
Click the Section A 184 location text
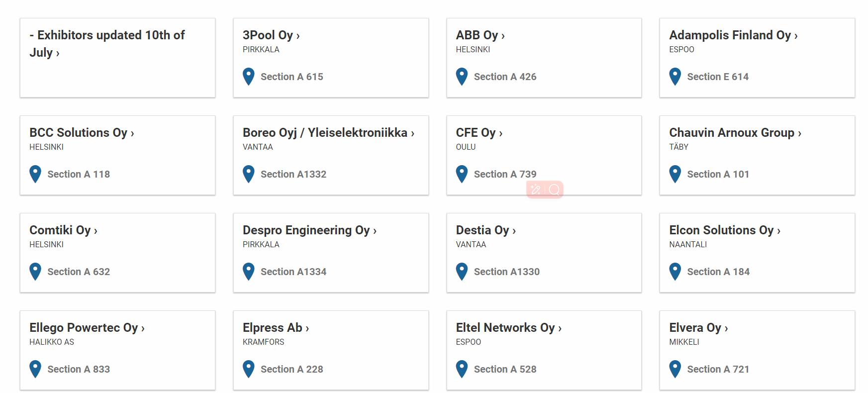[718, 272]
